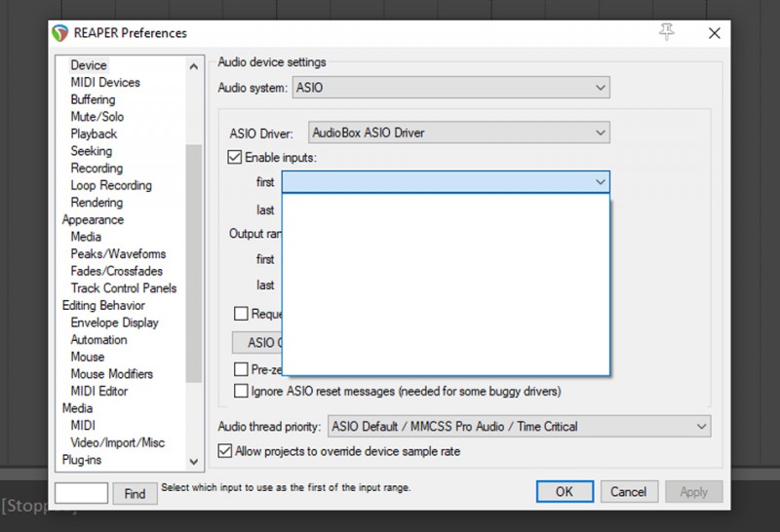Select the Appearance category
This screenshot has height=532, width=780.
pos(93,219)
